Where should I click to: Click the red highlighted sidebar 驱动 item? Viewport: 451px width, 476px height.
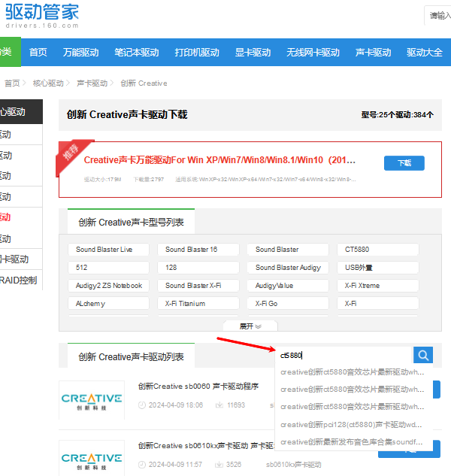(5, 217)
